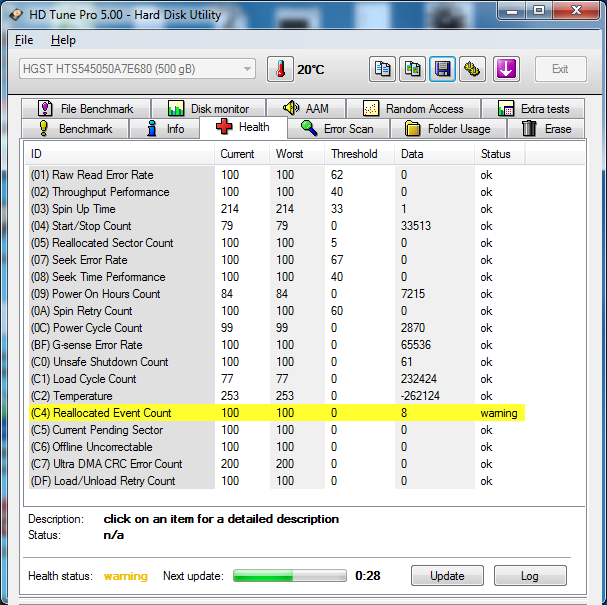Click the thermometer temperature icon
This screenshot has width=607, height=605.
pyautogui.click(x=280, y=69)
